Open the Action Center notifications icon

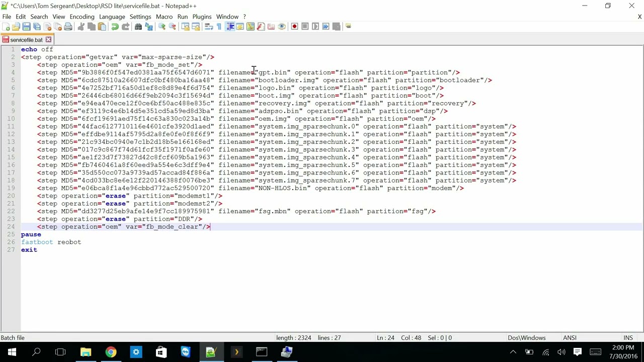(x=578, y=352)
